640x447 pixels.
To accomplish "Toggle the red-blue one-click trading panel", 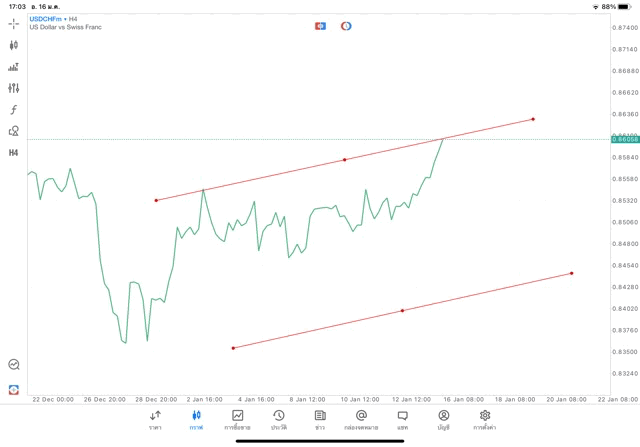I will (320, 25).
